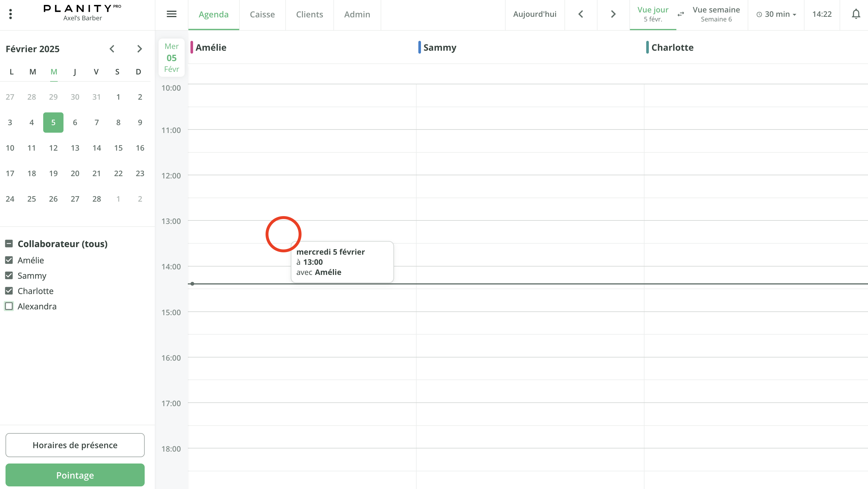This screenshot has height=489, width=868.
Task: Show previous month in mini calendar
Action: coord(112,49)
